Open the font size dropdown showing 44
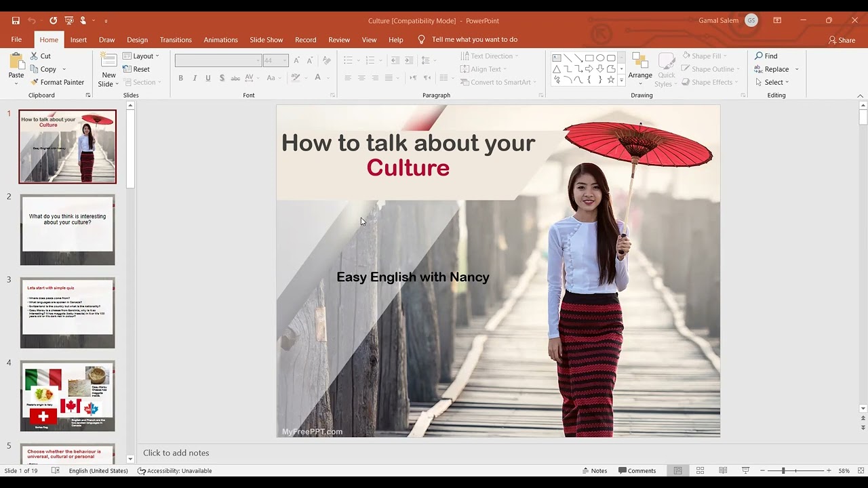 click(x=285, y=60)
